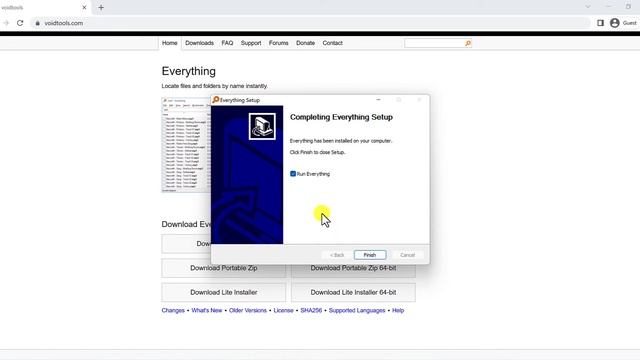Click Download Lite Installer 64-bit button
Screen dimensions: 640x360
click(x=353, y=292)
